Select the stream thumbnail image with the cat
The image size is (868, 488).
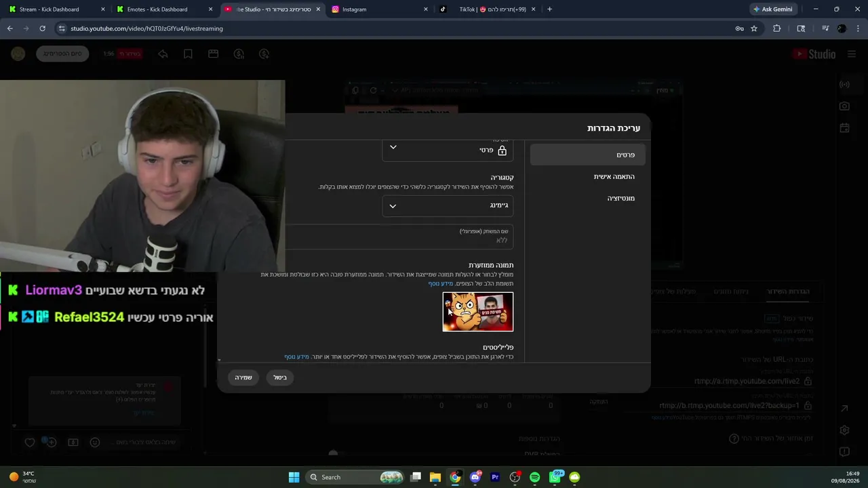pyautogui.click(x=478, y=312)
